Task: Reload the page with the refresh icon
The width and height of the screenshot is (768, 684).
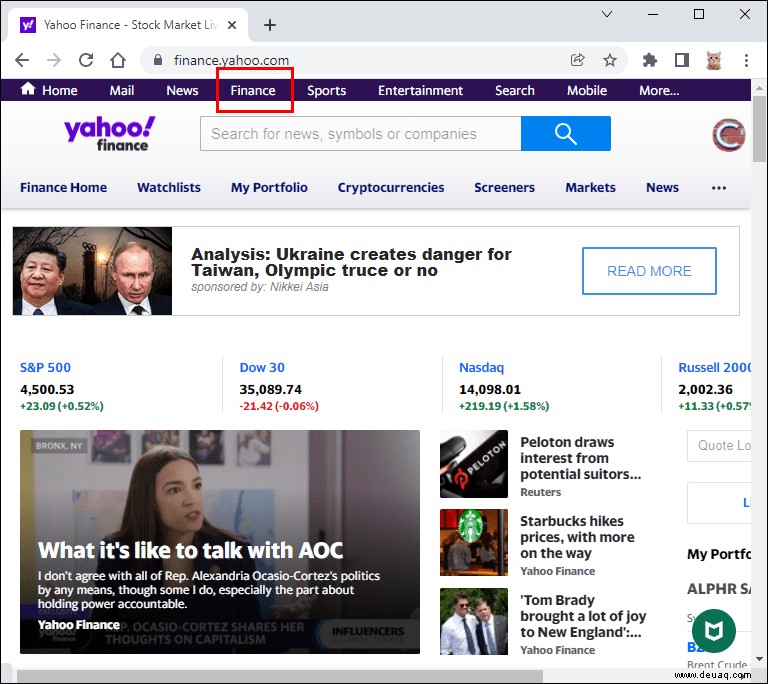Action: point(86,60)
